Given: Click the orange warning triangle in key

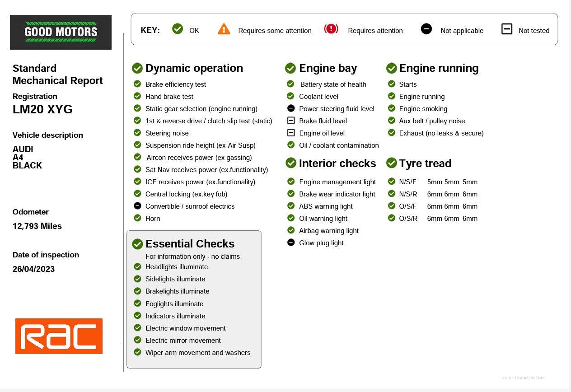Looking at the screenshot, I should [224, 29].
